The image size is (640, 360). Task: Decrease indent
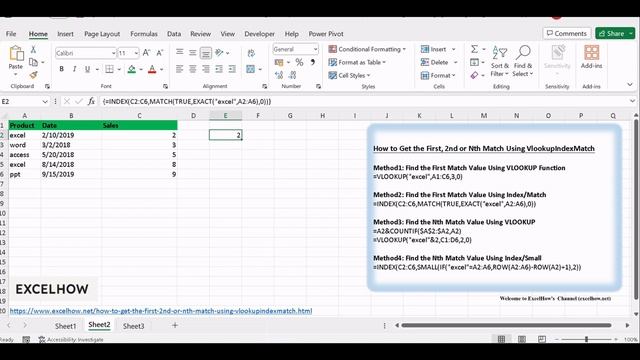219,69
